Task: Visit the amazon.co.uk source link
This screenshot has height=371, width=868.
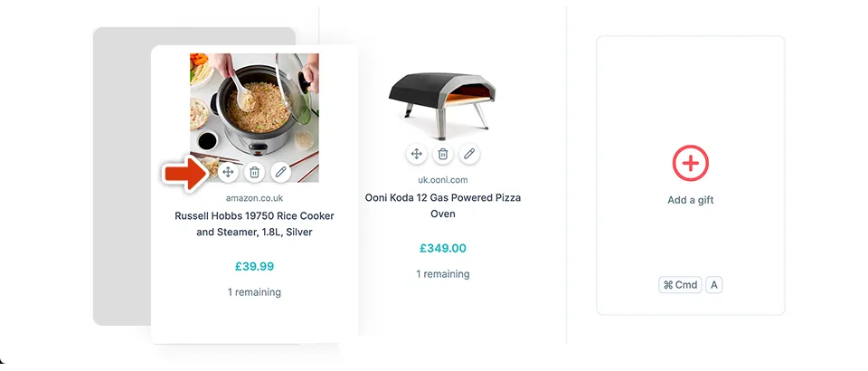Action: [x=254, y=198]
